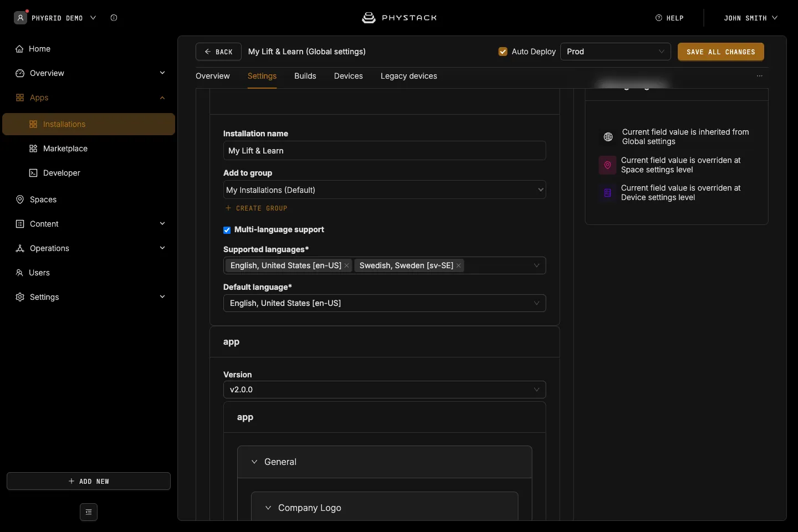Click the Back button
Viewport: 798px width, 532px height.
(218, 52)
